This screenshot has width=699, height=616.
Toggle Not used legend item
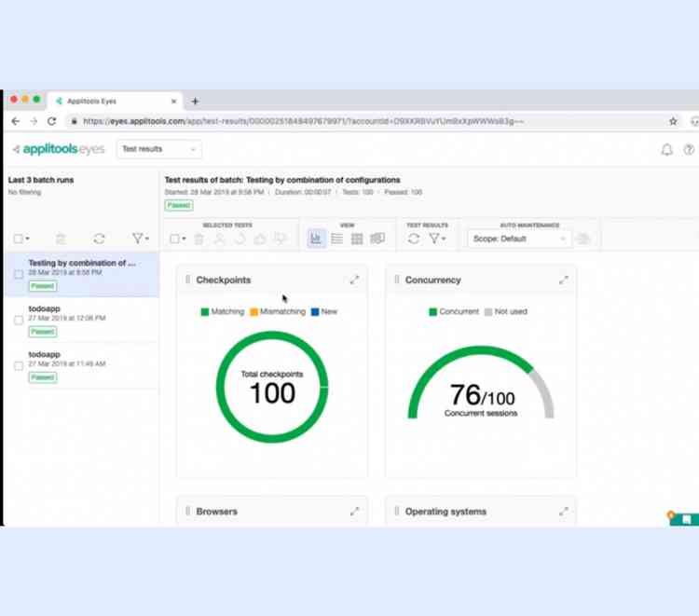point(505,311)
